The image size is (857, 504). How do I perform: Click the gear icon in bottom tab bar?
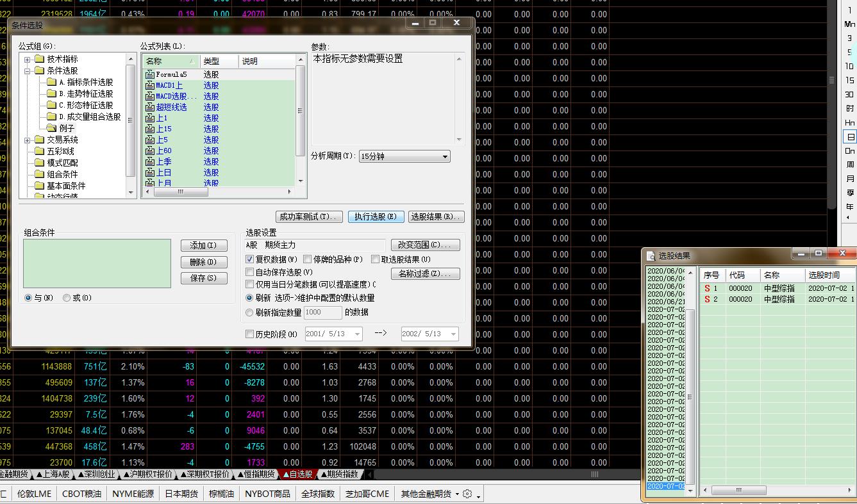(x=467, y=494)
